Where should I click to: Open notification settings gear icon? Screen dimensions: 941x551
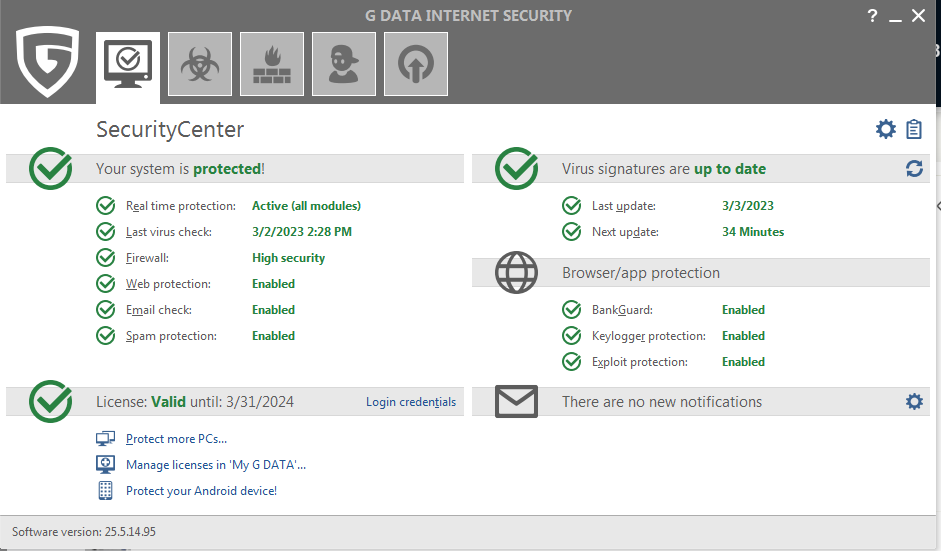[x=914, y=401]
